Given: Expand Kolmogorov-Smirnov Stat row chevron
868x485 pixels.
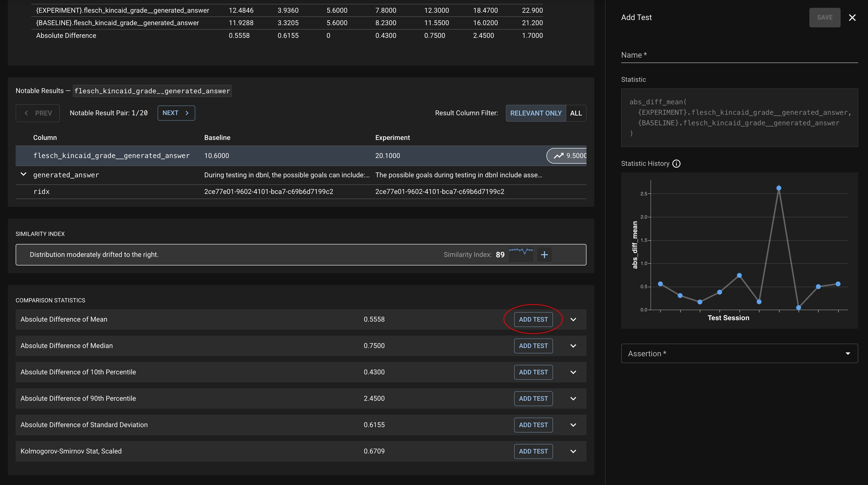Looking at the screenshot, I should 573,451.
